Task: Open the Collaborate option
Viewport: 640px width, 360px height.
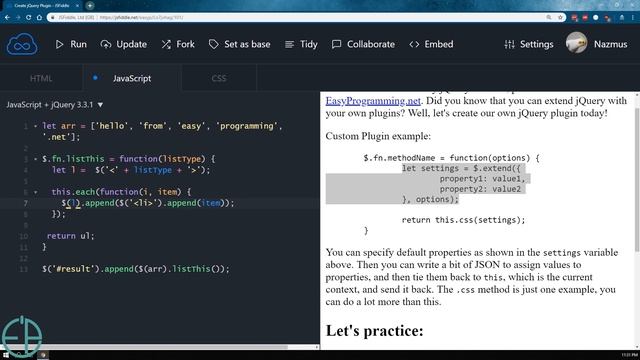Action: coord(363,44)
